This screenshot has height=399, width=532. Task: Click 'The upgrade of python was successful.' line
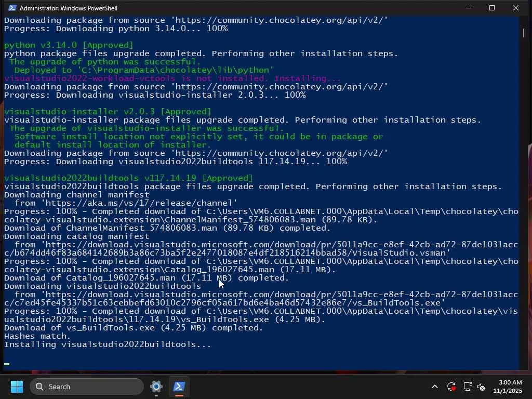click(x=105, y=62)
